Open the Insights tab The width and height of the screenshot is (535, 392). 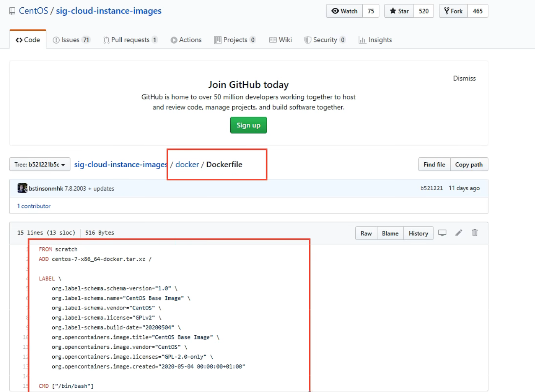tap(375, 40)
